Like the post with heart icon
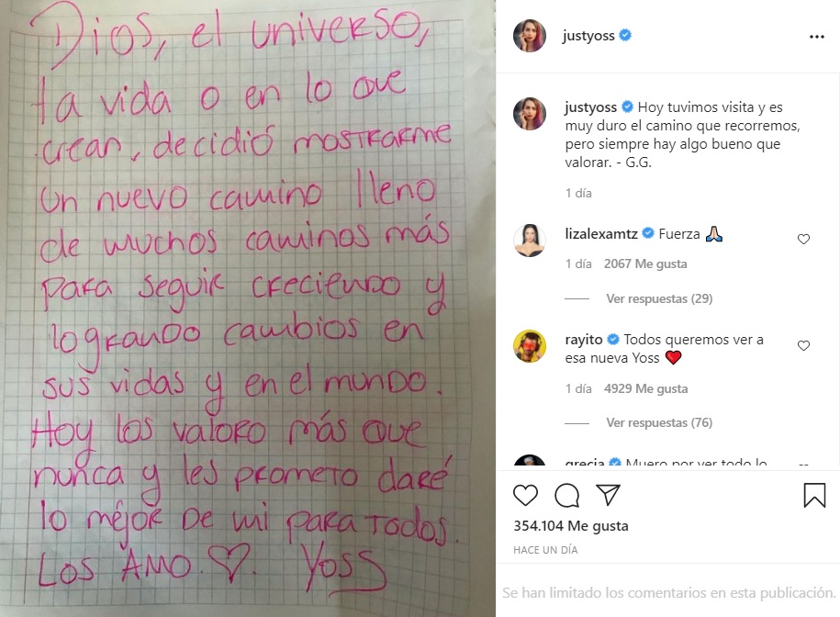This screenshot has height=617, width=840. click(525, 495)
